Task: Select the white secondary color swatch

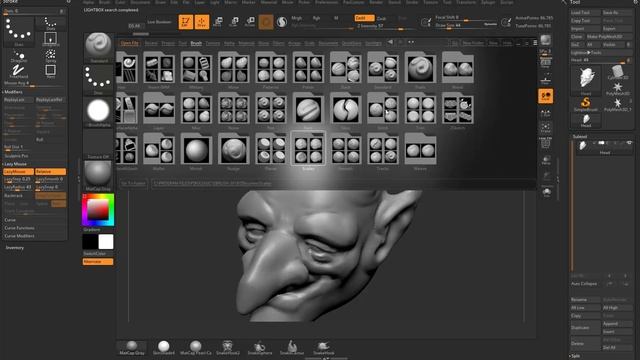Action: click(106, 242)
